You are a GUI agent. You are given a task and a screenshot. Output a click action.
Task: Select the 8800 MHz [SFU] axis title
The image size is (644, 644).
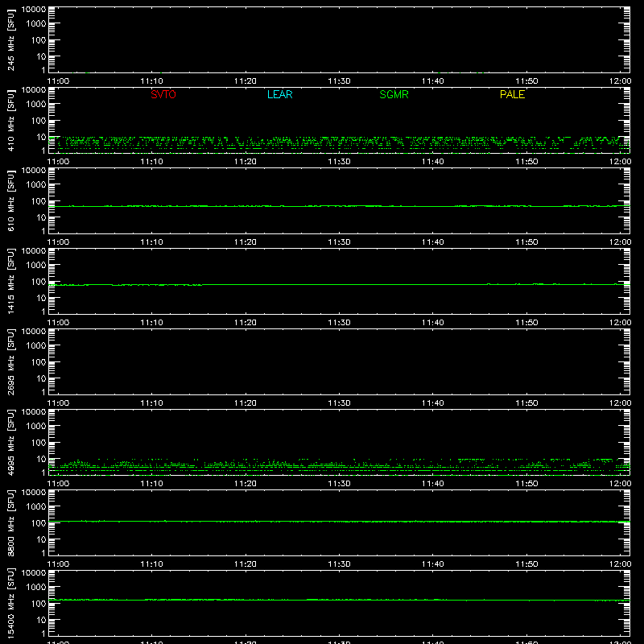(10, 522)
